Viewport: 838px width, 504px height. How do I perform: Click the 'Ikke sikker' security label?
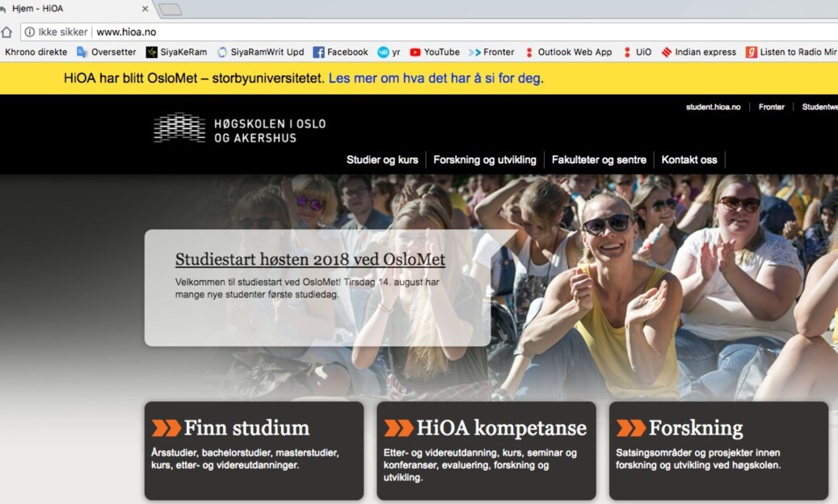point(62,32)
